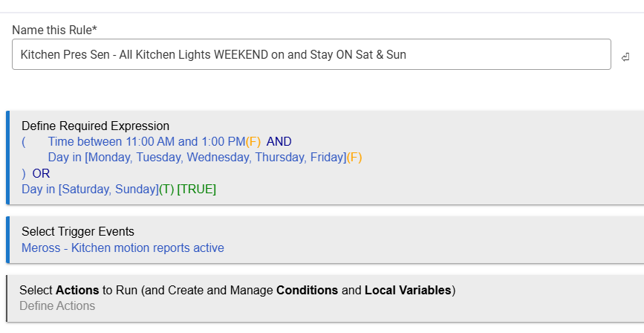This screenshot has height=333, width=644.
Task: Click the green [TRUE] expression result
Action: 196,189
